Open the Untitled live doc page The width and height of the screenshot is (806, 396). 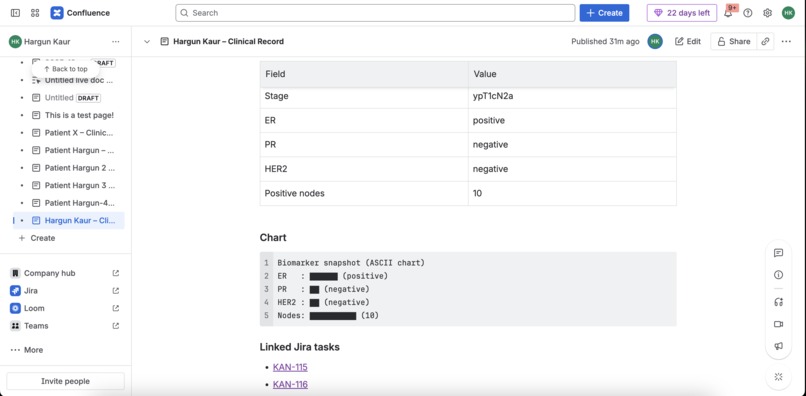pos(79,80)
